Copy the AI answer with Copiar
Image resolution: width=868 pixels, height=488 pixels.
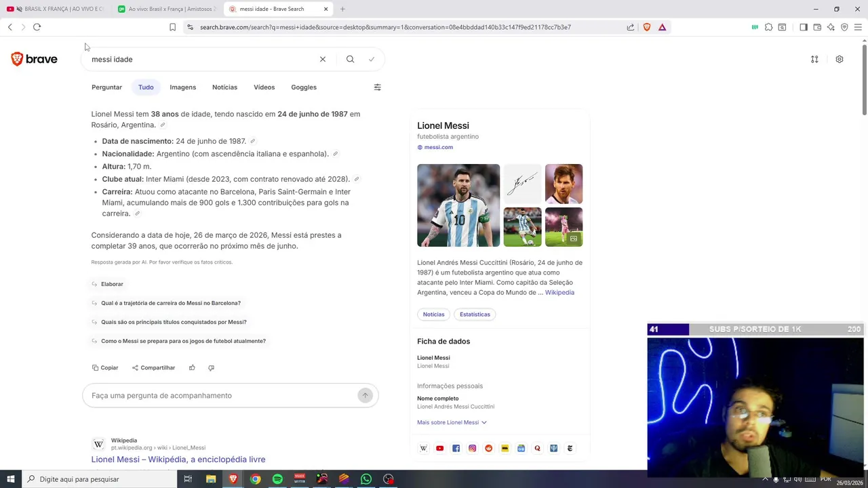tap(105, 367)
